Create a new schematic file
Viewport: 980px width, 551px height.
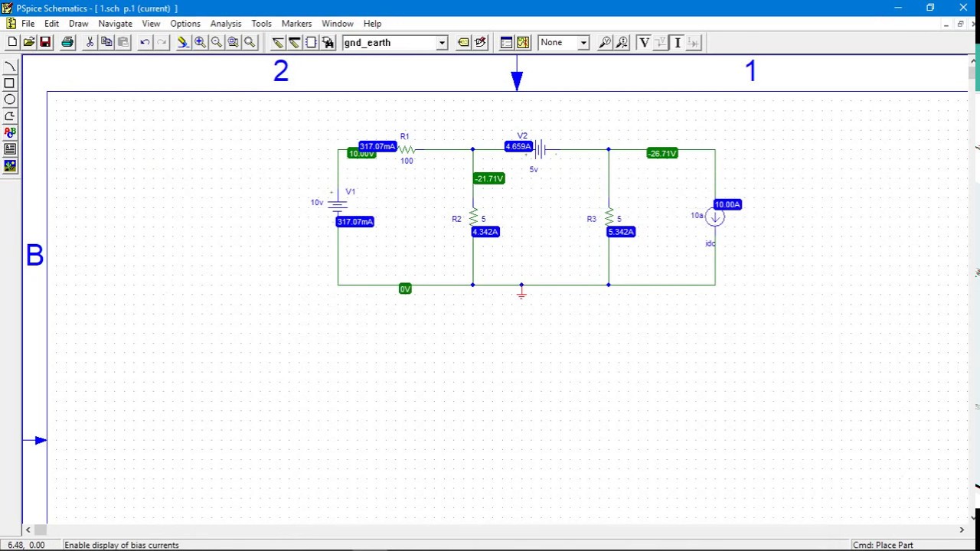(x=12, y=43)
